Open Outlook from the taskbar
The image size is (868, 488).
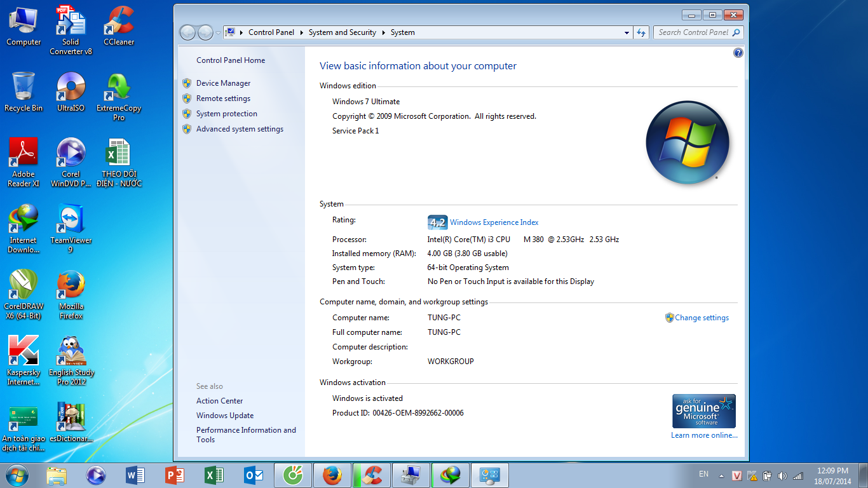pos(254,475)
